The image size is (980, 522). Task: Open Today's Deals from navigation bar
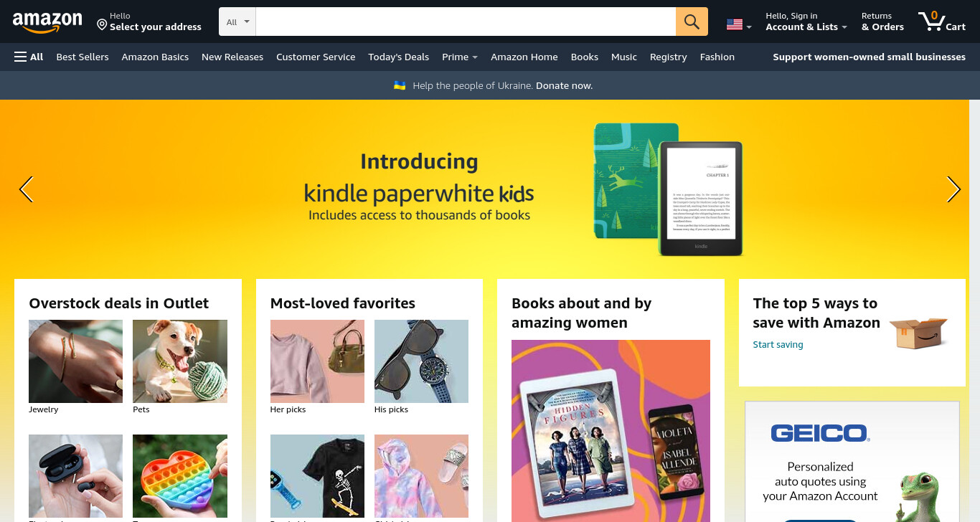[398, 57]
